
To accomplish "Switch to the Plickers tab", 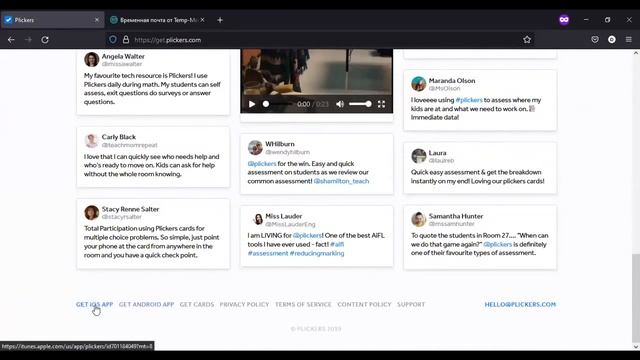I will (53, 20).
